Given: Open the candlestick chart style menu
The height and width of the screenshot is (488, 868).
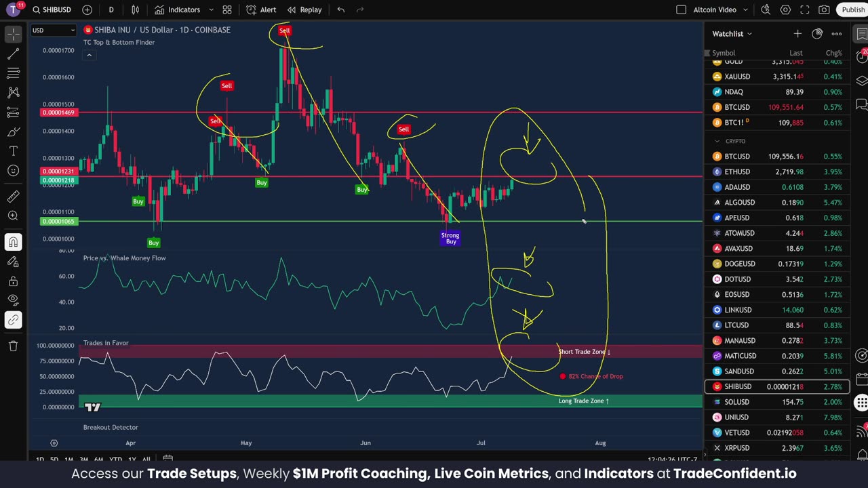Looking at the screenshot, I should pos(136,9).
